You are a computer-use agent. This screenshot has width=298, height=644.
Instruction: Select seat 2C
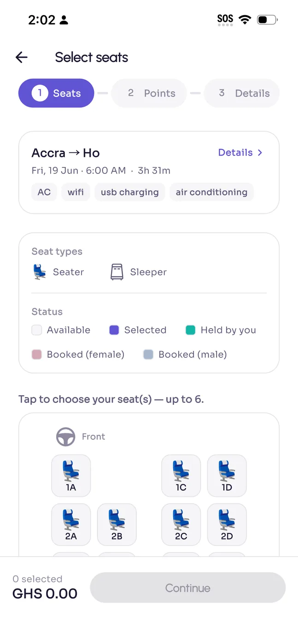[x=181, y=524]
